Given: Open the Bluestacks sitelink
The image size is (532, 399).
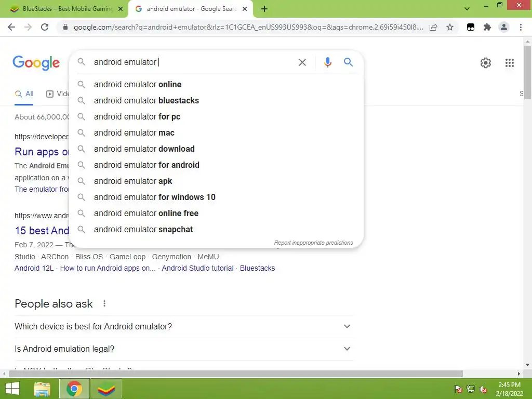Looking at the screenshot, I should click(257, 269).
